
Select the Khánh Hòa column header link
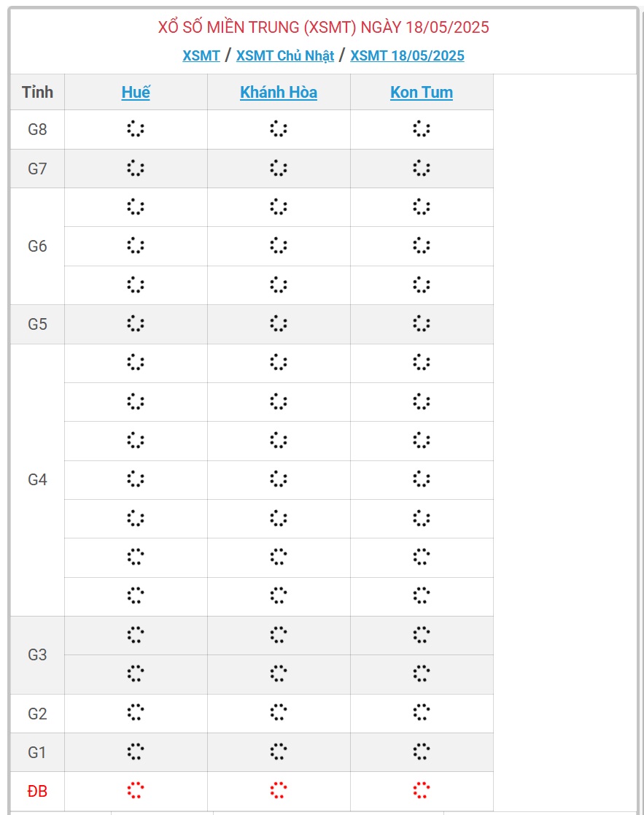click(x=279, y=92)
